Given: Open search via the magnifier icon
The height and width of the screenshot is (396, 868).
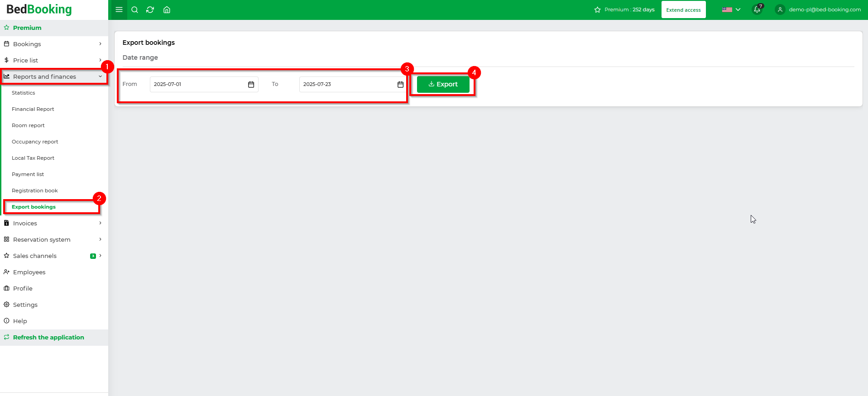Looking at the screenshot, I should [x=134, y=10].
